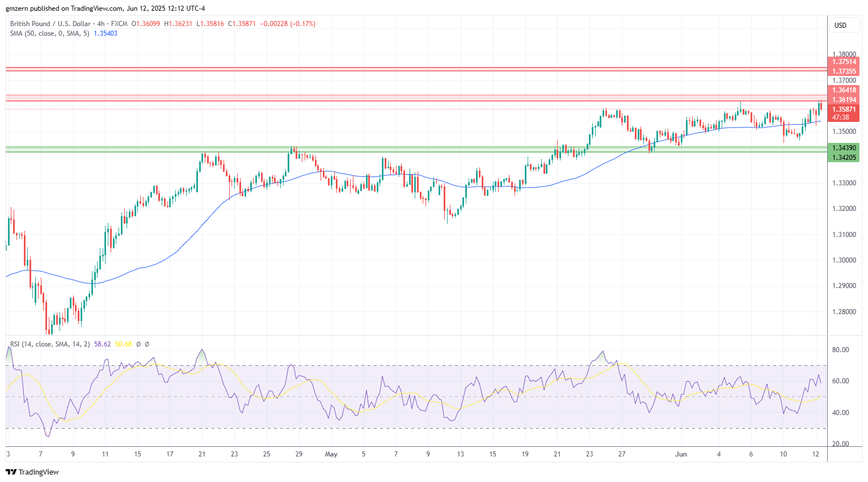Click the 1.31000 price axis tick

pos(844,235)
